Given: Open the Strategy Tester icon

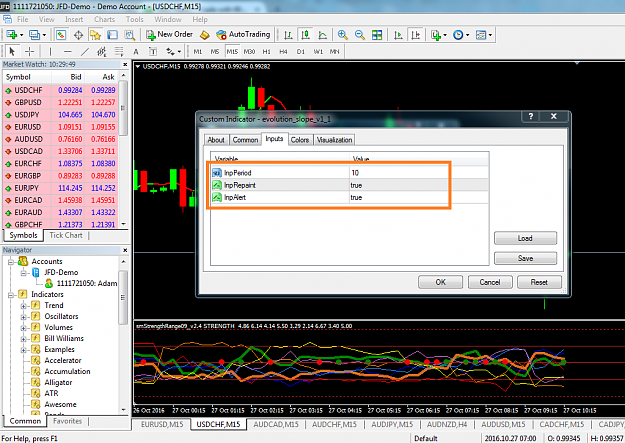Looking at the screenshot, I should [x=130, y=35].
